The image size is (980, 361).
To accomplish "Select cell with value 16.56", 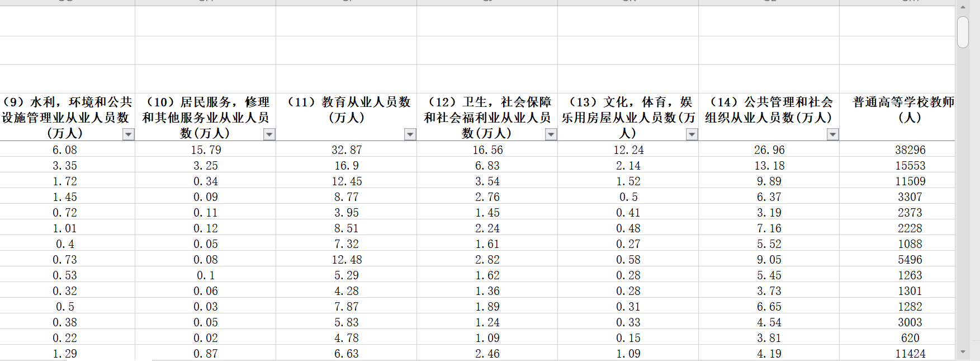I will [487, 150].
